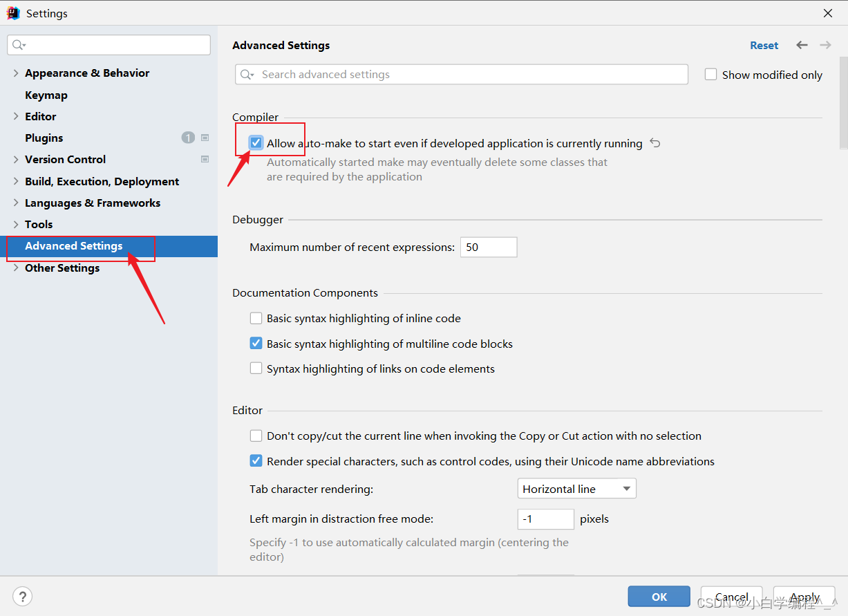
Task: Click the magnifier icon in advanced settings search
Action: [247, 75]
